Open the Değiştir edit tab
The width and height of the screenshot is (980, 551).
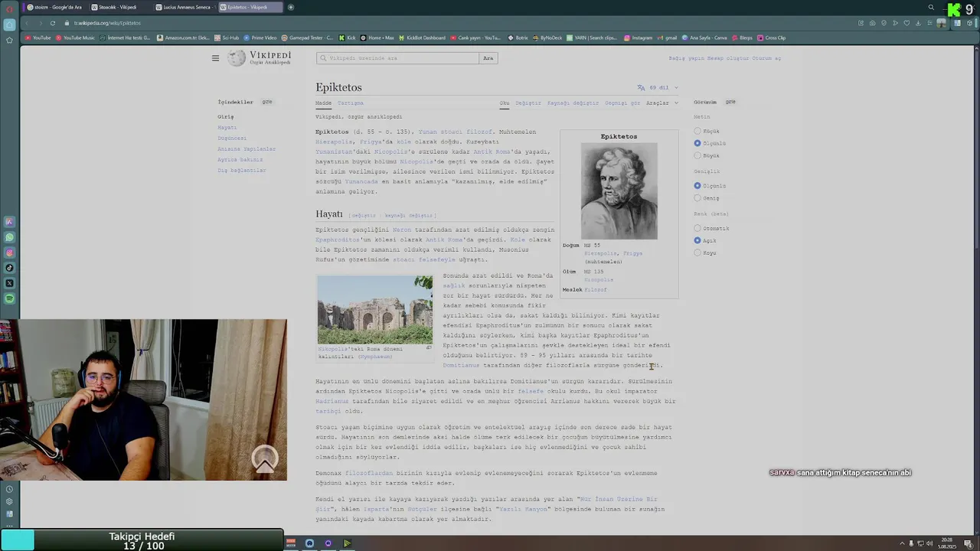pyautogui.click(x=528, y=103)
